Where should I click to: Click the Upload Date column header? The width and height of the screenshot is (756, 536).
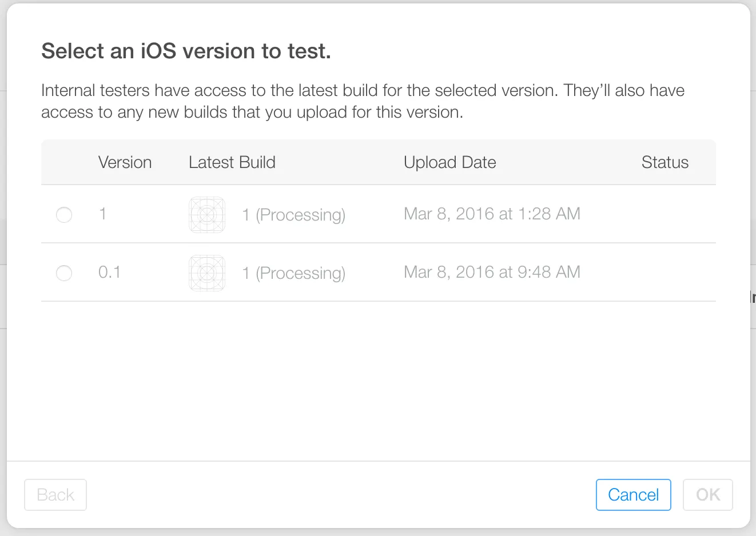point(449,162)
